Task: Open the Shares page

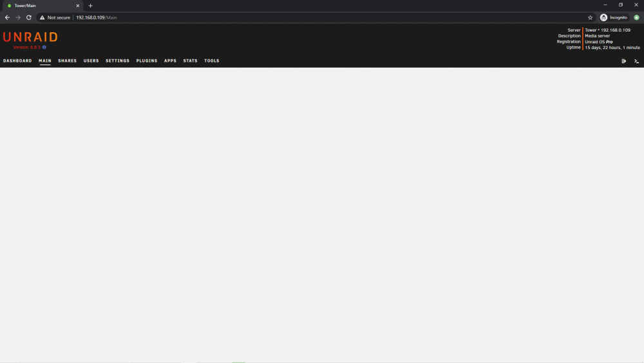Action: pos(68,61)
